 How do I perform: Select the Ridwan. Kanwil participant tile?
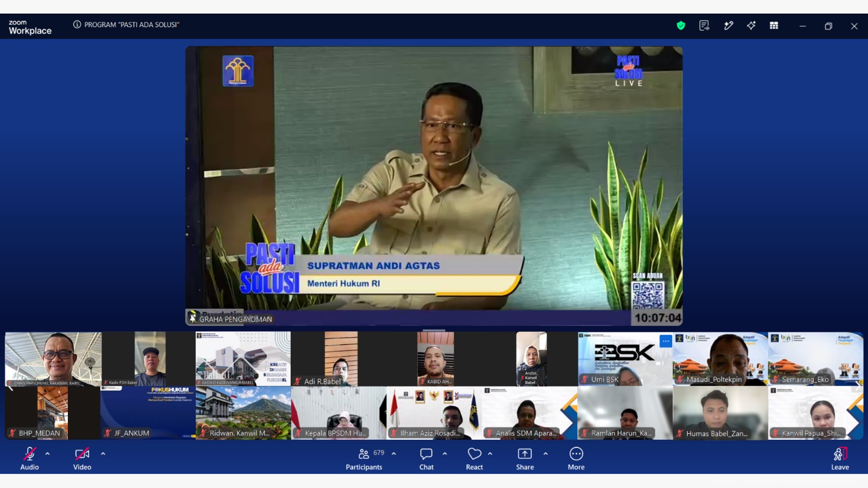click(243, 413)
